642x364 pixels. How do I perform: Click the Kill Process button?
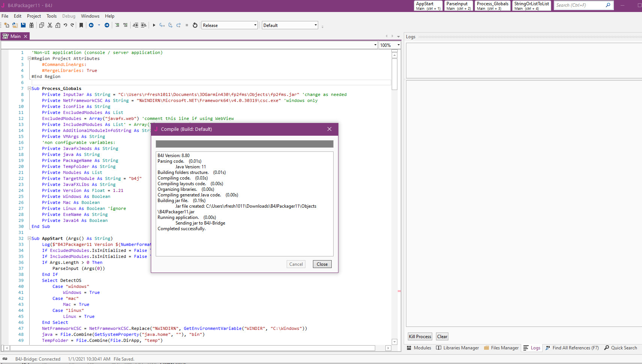tap(420, 337)
